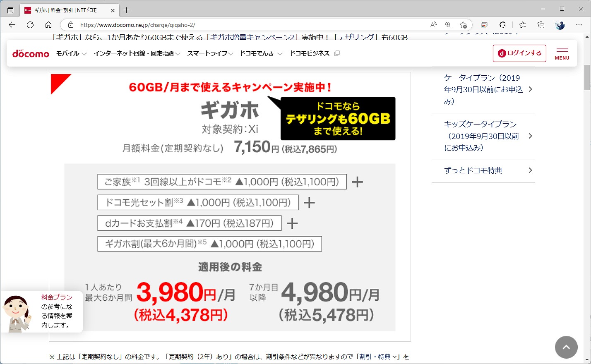Click the NTT docomo logo
Image resolution: width=591 pixels, height=364 pixels.
coord(30,53)
